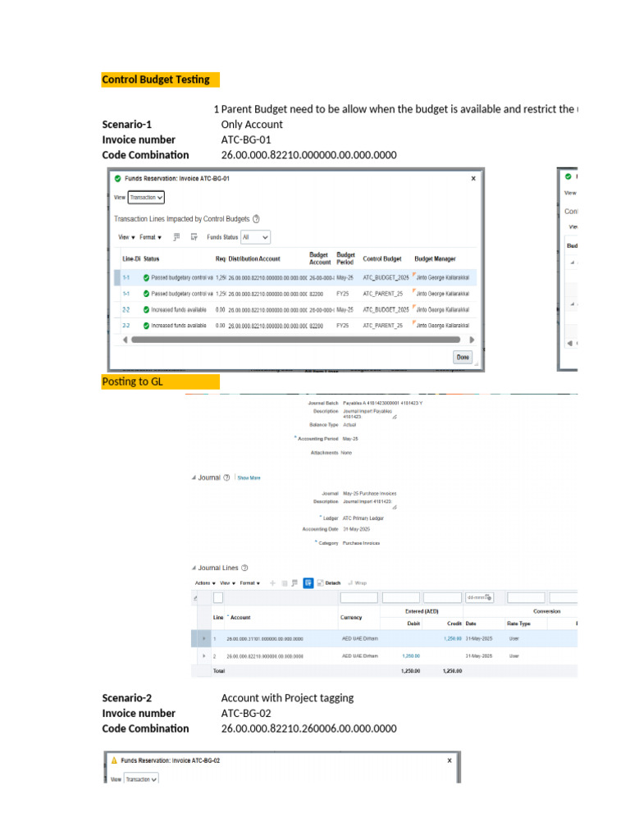Image resolution: width=630 pixels, height=840 pixels.
Task: Click green success icon in Funds Reservation title
Action: (118, 179)
